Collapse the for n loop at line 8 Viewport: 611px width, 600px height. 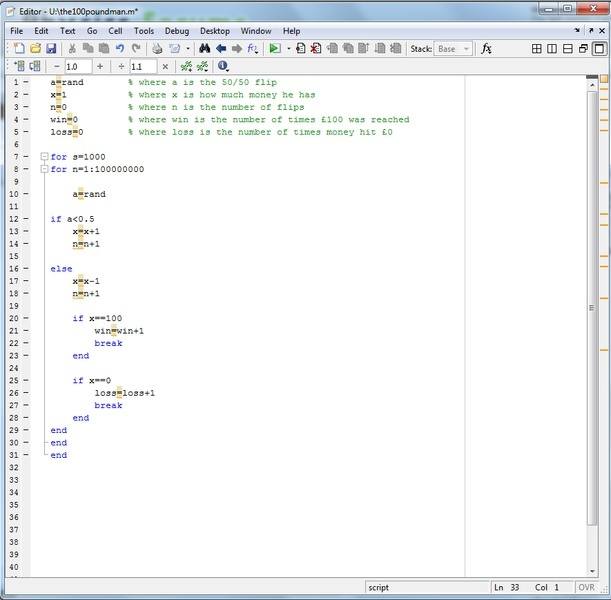click(x=44, y=169)
